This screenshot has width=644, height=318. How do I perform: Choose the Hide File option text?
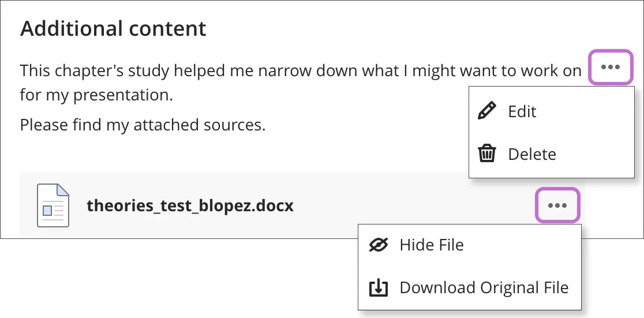pos(432,245)
